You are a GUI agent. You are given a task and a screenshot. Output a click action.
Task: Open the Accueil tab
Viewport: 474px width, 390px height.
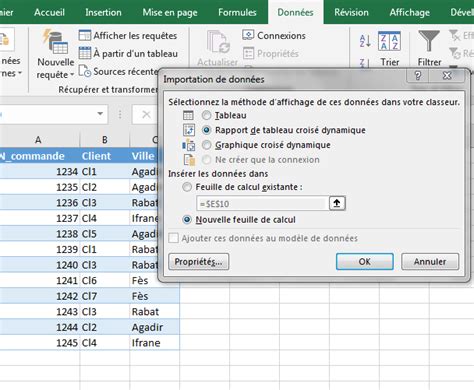click(x=49, y=12)
